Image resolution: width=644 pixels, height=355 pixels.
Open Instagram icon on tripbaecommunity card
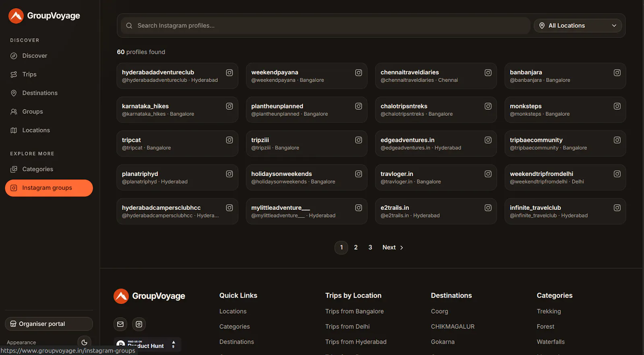click(x=617, y=140)
